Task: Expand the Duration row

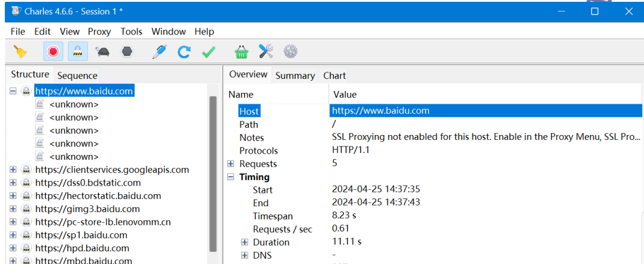Action: pyautogui.click(x=245, y=242)
